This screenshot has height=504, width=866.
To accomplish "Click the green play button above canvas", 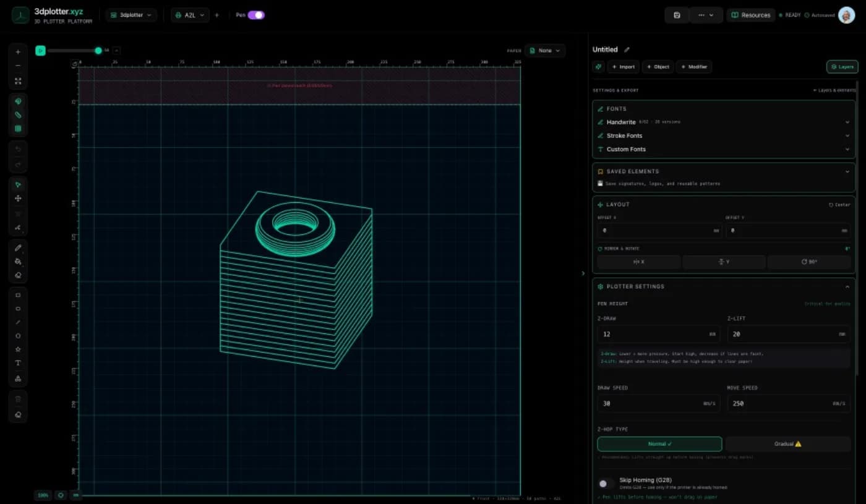I will [x=40, y=51].
